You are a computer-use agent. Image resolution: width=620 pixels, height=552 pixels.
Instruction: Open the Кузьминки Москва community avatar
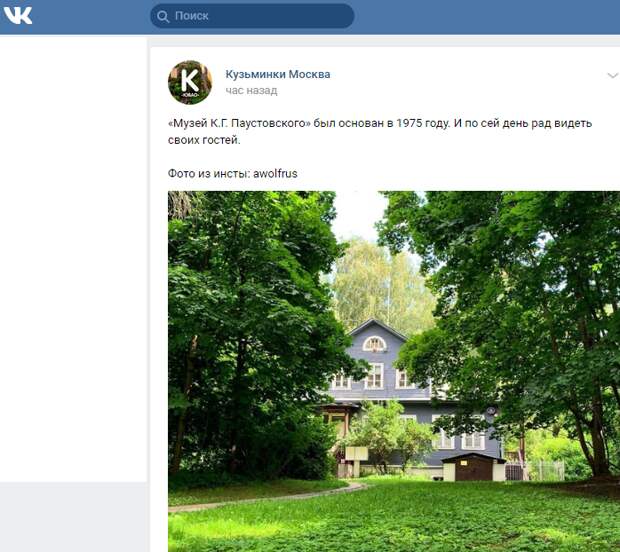(x=190, y=82)
